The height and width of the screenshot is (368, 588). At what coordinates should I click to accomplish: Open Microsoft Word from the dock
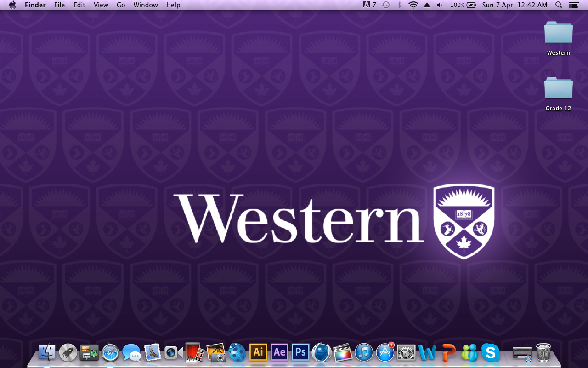(x=427, y=353)
